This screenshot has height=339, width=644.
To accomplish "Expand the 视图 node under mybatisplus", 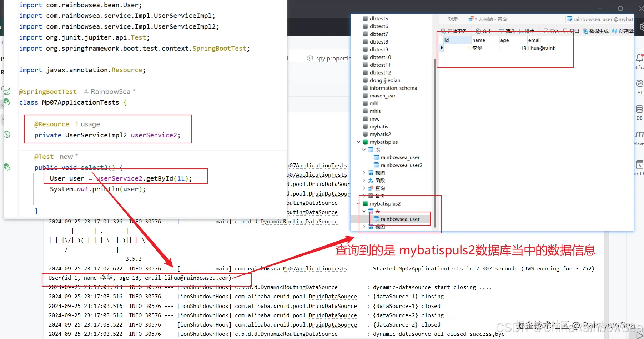I will (364, 173).
